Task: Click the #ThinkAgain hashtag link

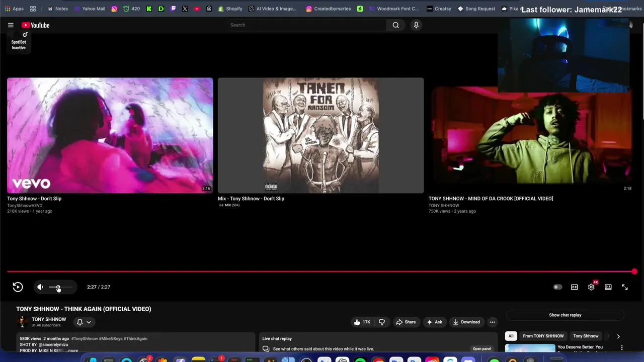Action: (135, 339)
